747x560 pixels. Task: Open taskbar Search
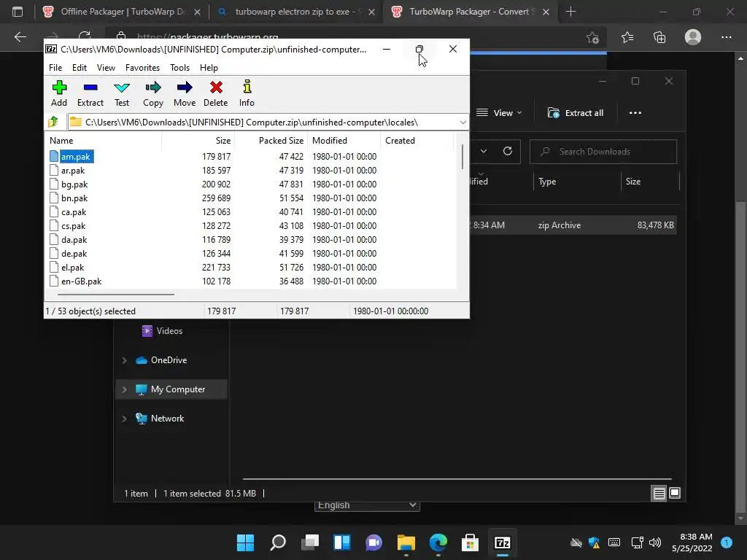point(278,542)
